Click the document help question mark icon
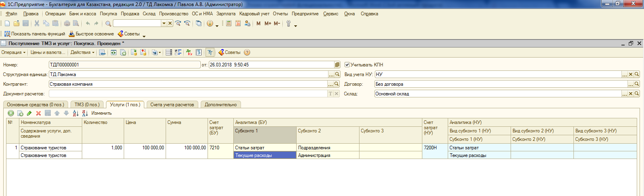The image size is (644, 196). pyautogui.click(x=247, y=52)
